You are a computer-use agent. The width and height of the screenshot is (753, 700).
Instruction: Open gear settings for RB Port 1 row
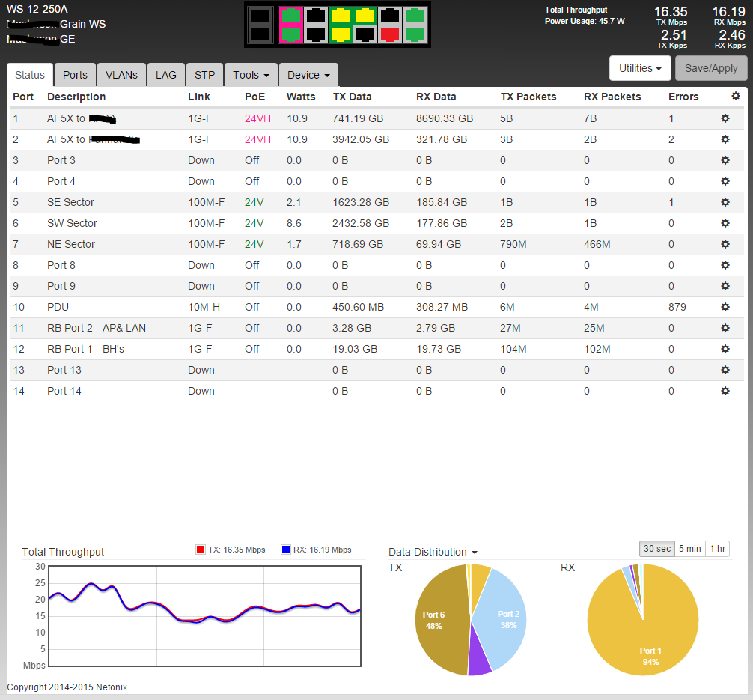click(x=725, y=350)
